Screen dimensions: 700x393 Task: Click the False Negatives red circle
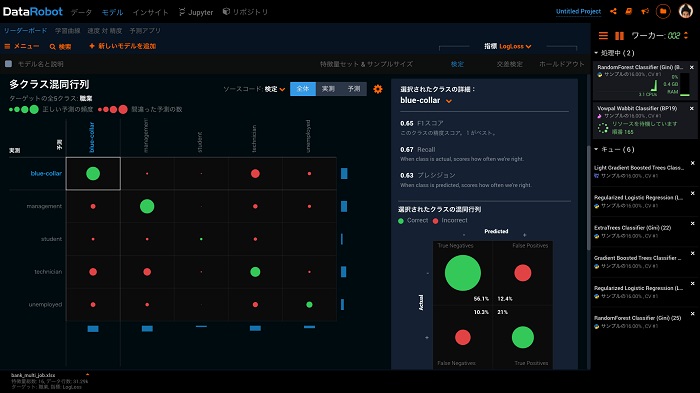coord(462,337)
